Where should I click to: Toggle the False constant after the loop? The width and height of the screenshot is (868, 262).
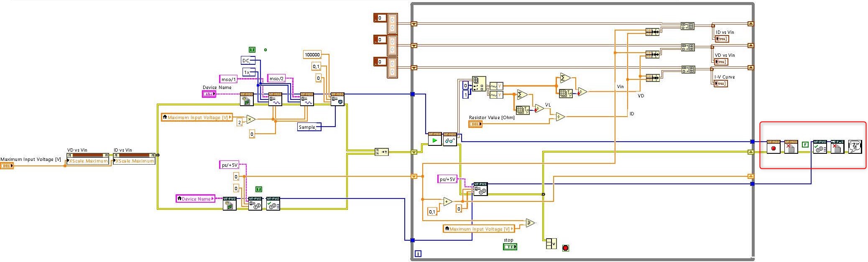pos(805,145)
